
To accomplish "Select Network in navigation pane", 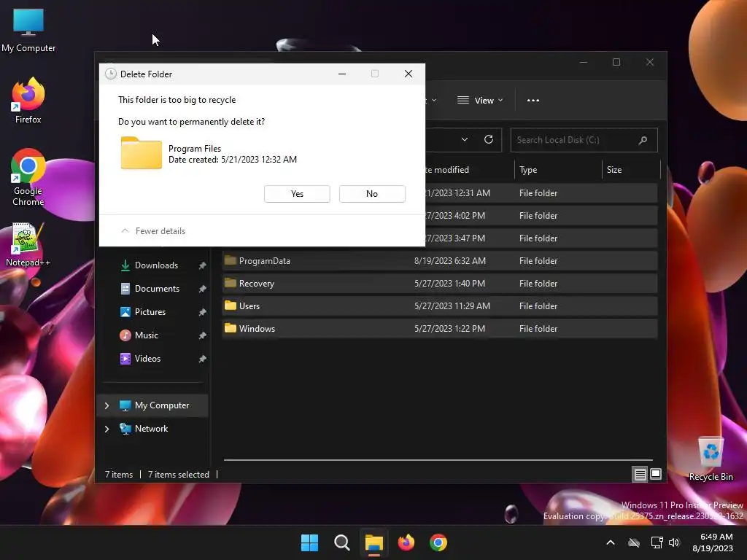I will pos(152,429).
